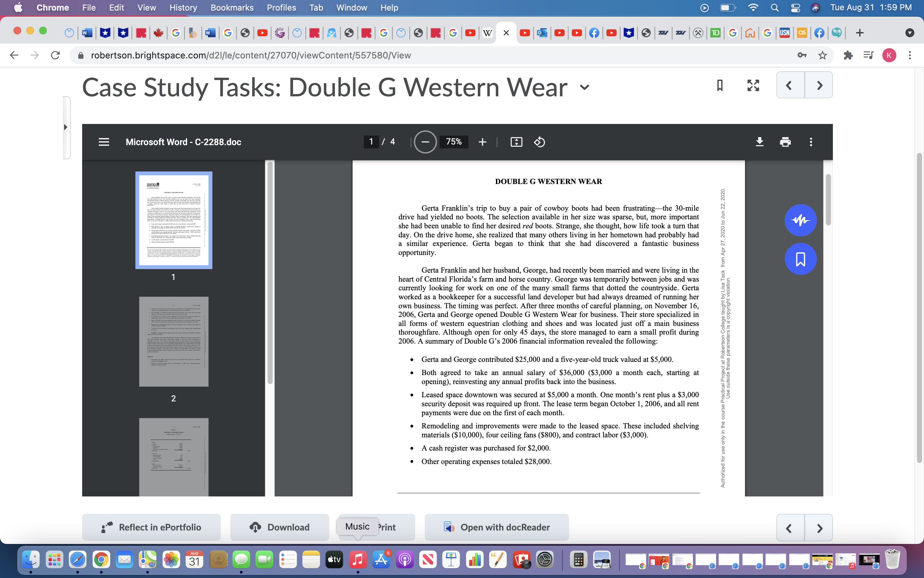Click the page number input field

[371, 142]
